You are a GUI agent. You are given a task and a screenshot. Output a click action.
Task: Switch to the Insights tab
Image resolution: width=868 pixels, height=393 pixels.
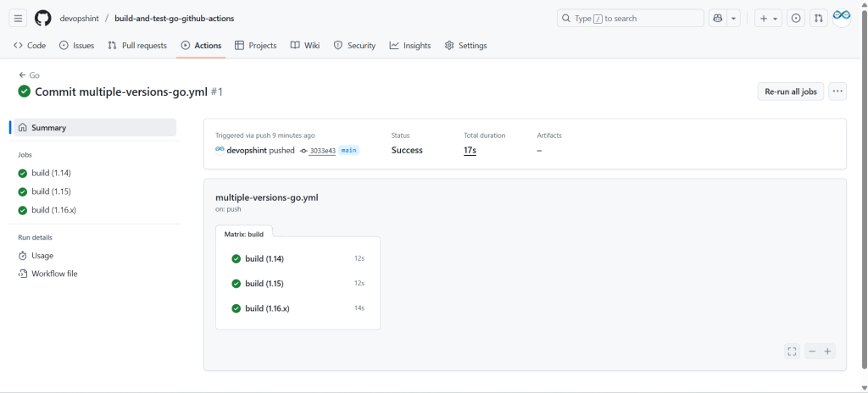(x=410, y=46)
